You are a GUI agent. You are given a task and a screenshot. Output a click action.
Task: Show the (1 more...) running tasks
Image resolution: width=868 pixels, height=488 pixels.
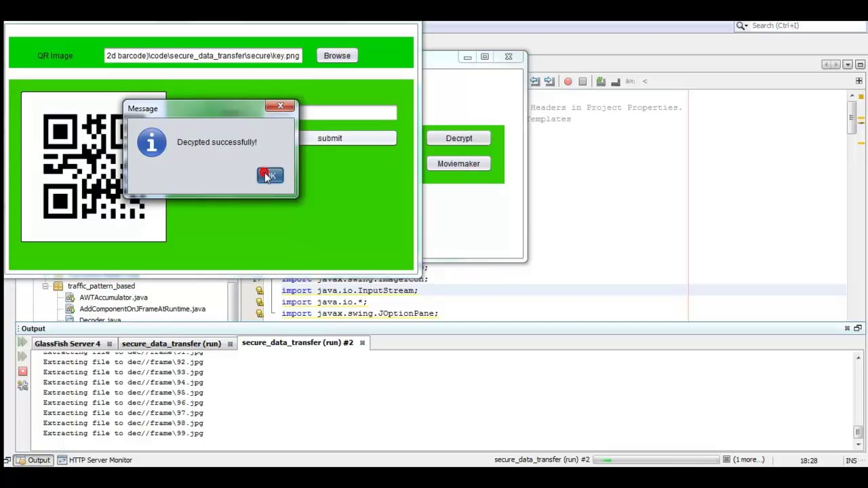[748, 460]
